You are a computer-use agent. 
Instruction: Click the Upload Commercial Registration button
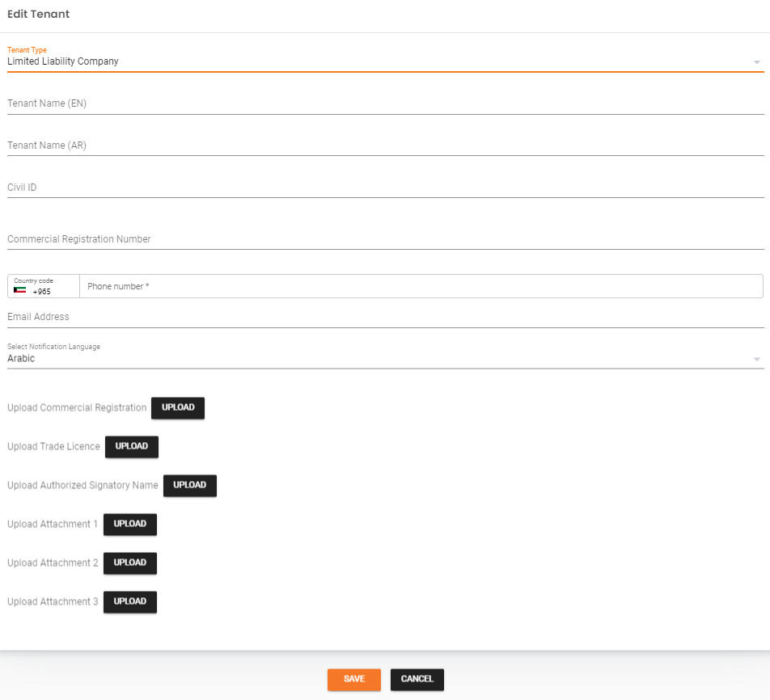pos(177,407)
